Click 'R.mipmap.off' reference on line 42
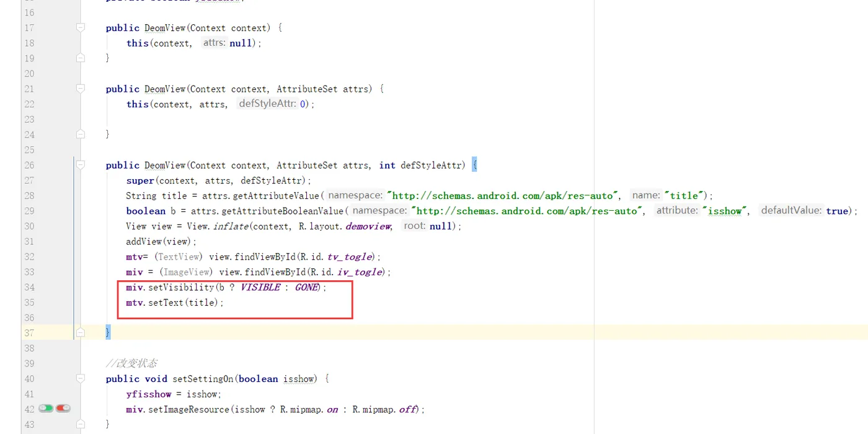This screenshot has width=868, height=434. 385,409
